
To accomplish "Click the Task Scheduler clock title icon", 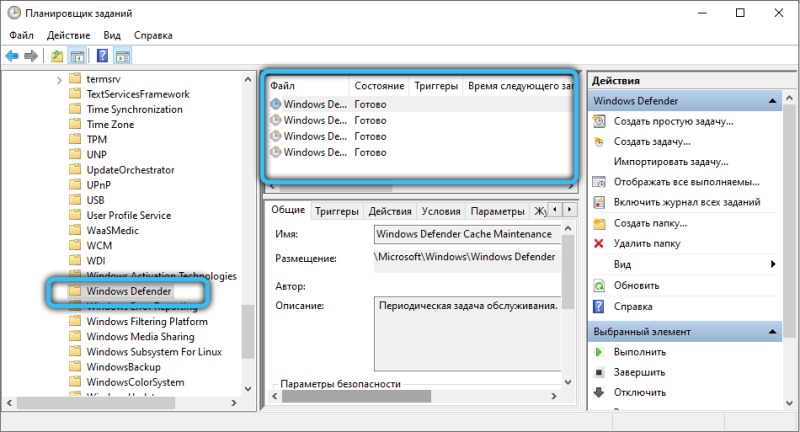I will pyautogui.click(x=14, y=13).
